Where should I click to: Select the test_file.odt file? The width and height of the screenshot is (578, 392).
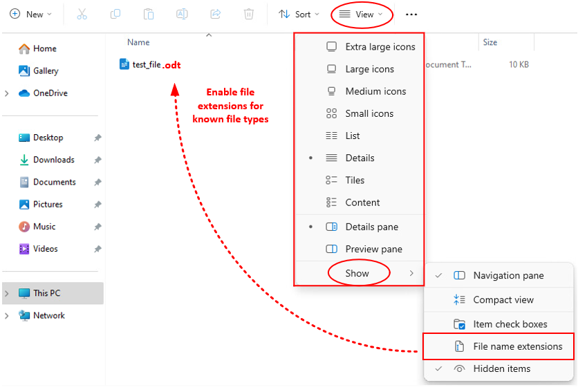tap(150, 65)
